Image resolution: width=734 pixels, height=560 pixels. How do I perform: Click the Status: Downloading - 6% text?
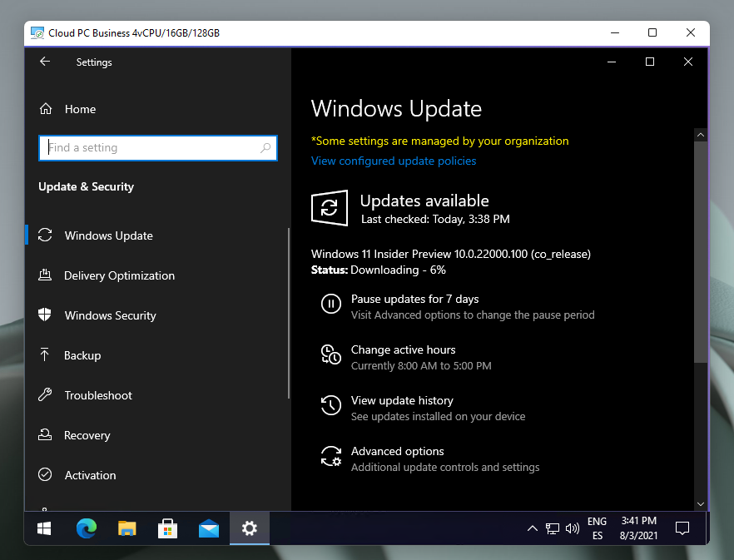pos(378,270)
